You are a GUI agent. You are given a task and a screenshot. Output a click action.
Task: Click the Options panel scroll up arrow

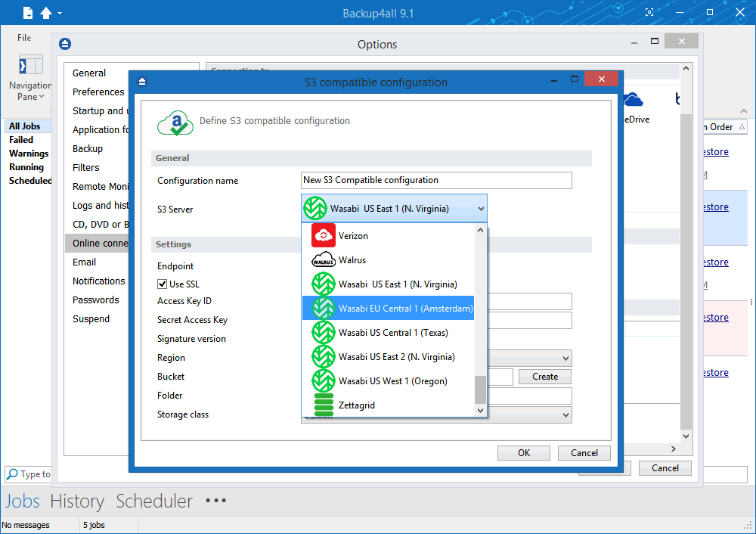pyautogui.click(x=686, y=69)
